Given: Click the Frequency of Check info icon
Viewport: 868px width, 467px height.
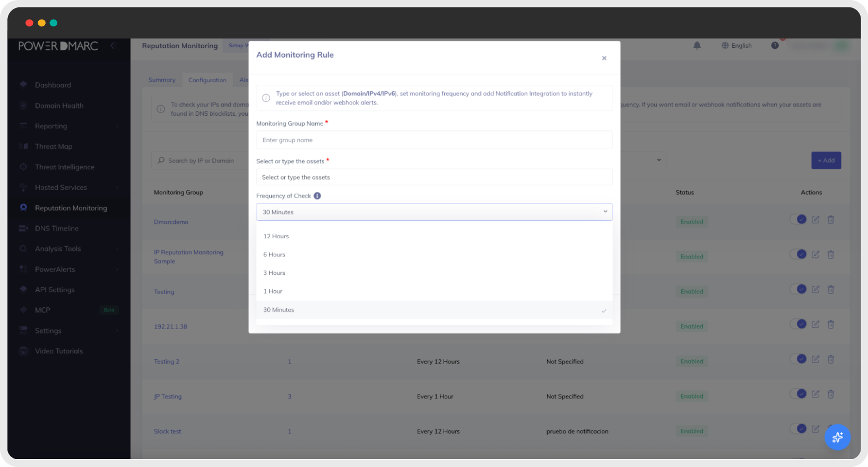Looking at the screenshot, I should pos(317,196).
